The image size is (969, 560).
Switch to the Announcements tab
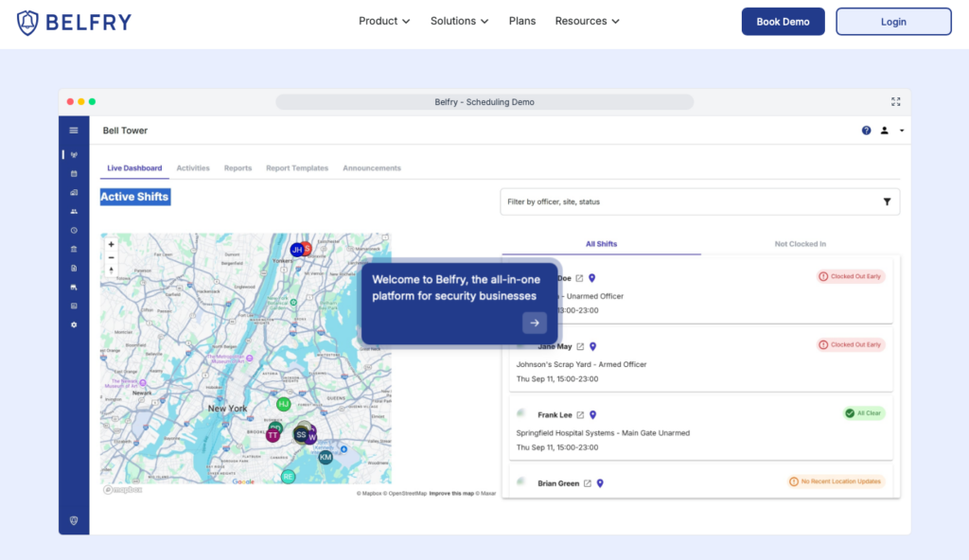tap(372, 168)
